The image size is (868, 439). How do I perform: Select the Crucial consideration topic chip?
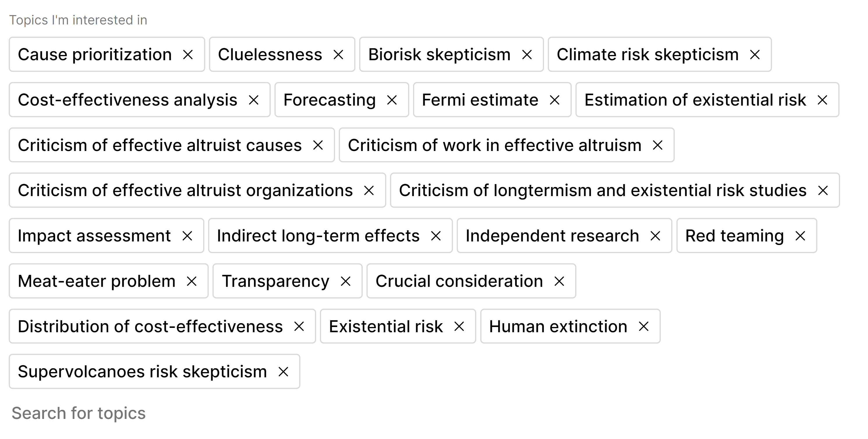[x=459, y=281]
